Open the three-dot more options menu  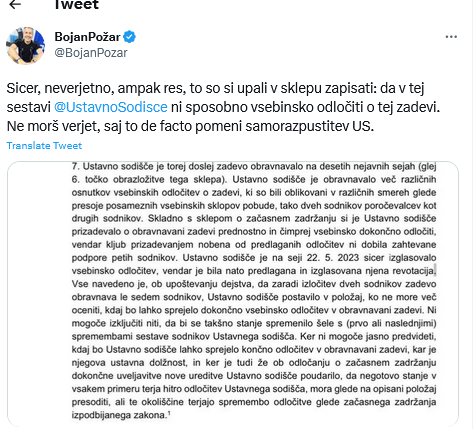451,37
